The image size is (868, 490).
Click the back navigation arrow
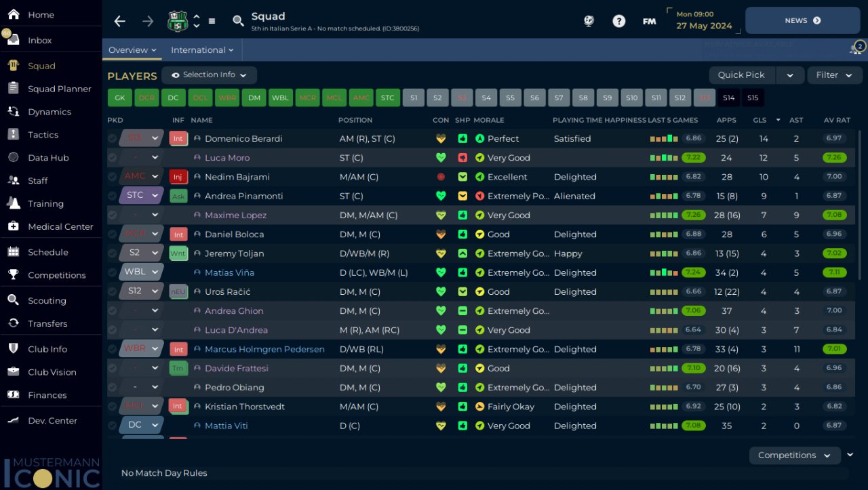[x=120, y=21]
